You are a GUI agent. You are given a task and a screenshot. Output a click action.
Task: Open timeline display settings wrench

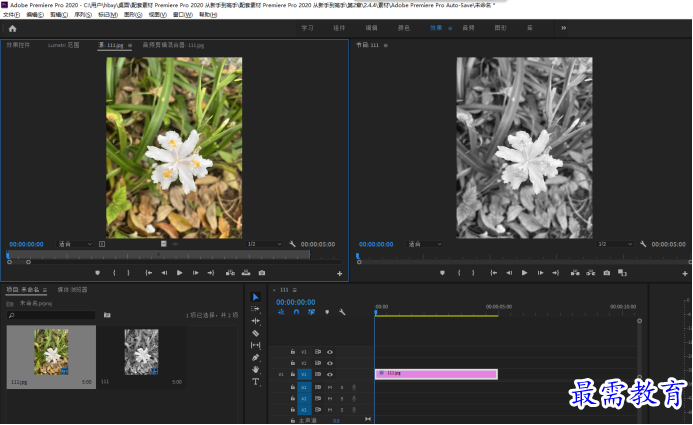tap(342, 312)
